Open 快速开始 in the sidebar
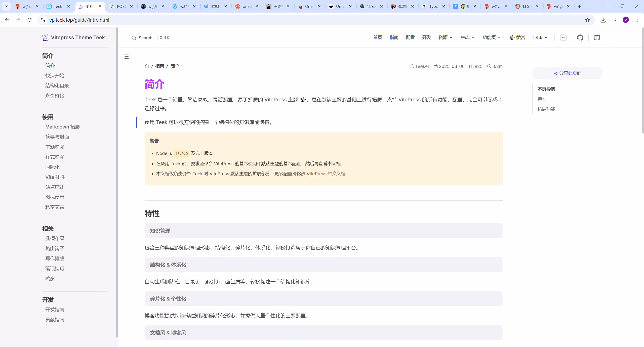Image resolution: width=644 pixels, height=347 pixels. coord(55,76)
